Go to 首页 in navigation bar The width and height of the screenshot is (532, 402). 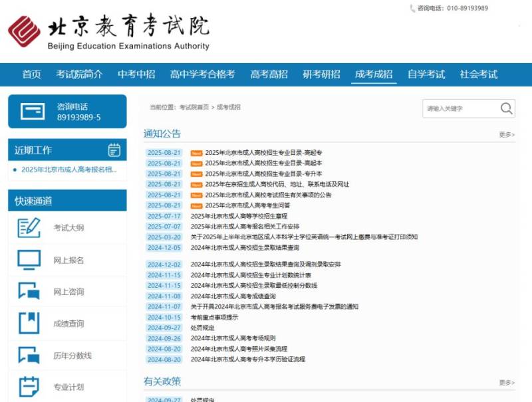31,74
